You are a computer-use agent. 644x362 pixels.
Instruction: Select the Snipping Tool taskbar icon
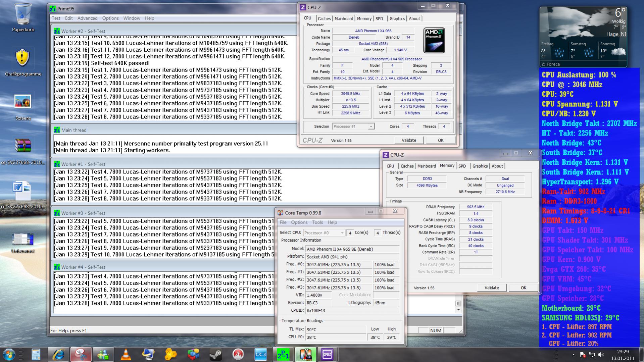[x=81, y=354]
